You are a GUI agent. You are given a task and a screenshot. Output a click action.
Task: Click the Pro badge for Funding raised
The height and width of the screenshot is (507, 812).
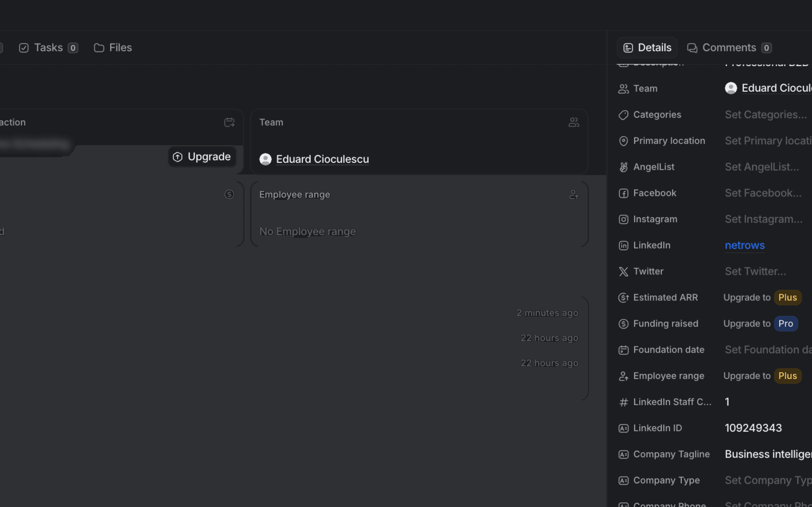click(x=785, y=323)
